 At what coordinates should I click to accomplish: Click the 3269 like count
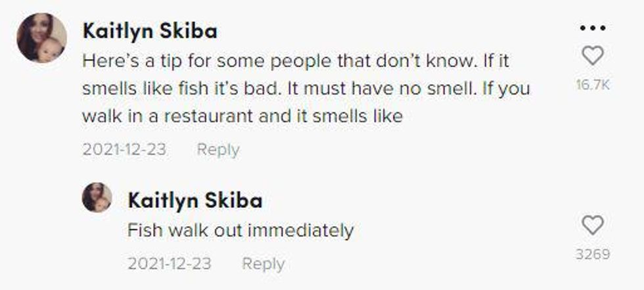(593, 254)
